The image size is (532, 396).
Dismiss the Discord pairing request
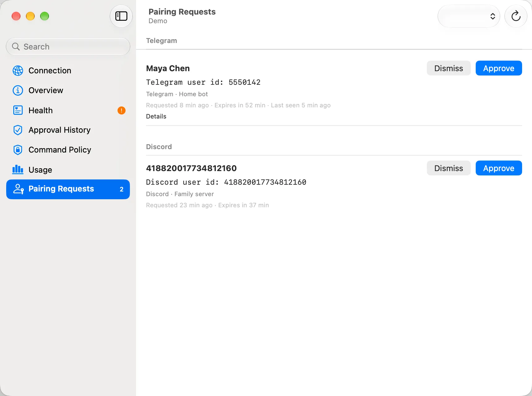tap(448, 168)
